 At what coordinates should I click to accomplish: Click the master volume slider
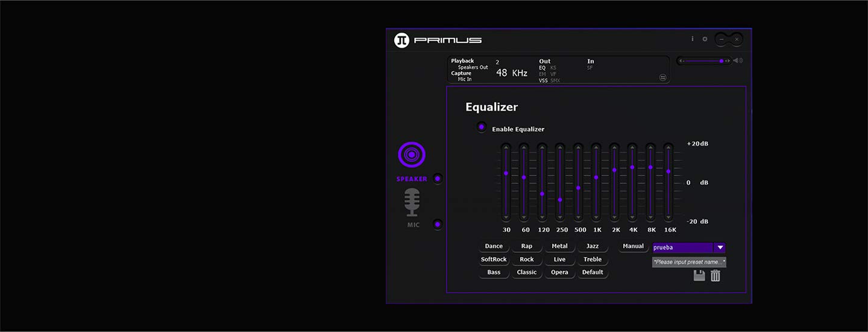[x=705, y=61]
